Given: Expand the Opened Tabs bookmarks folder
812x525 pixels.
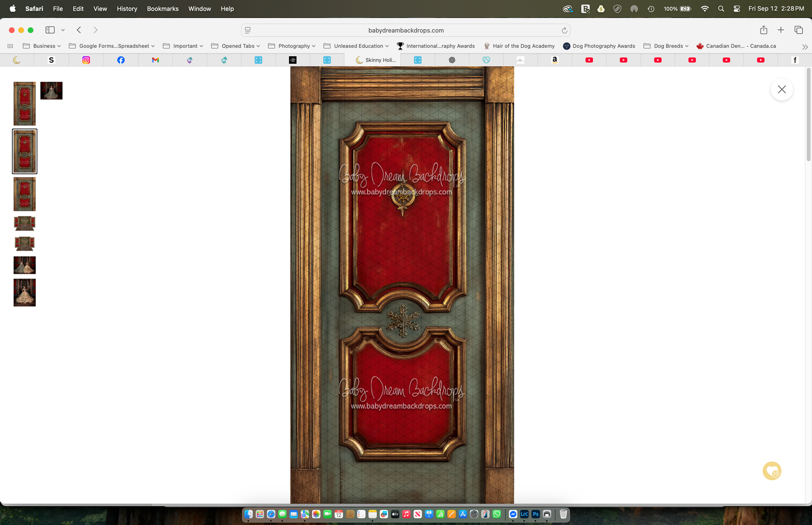Looking at the screenshot, I should (x=235, y=46).
